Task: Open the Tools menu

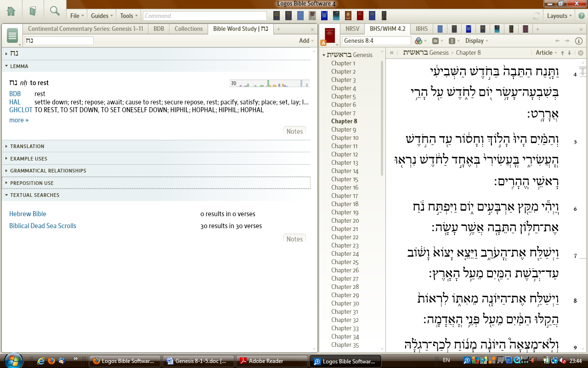Action: (129, 16)
